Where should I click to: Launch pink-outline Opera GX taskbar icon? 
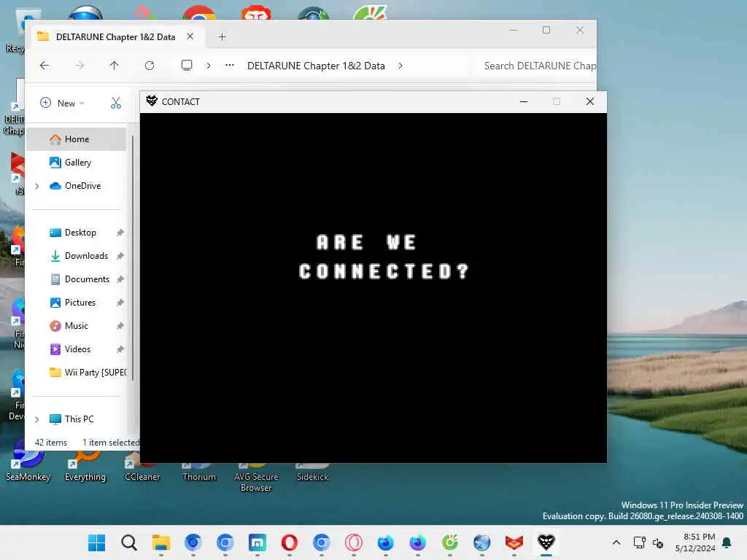coord(354,542)
